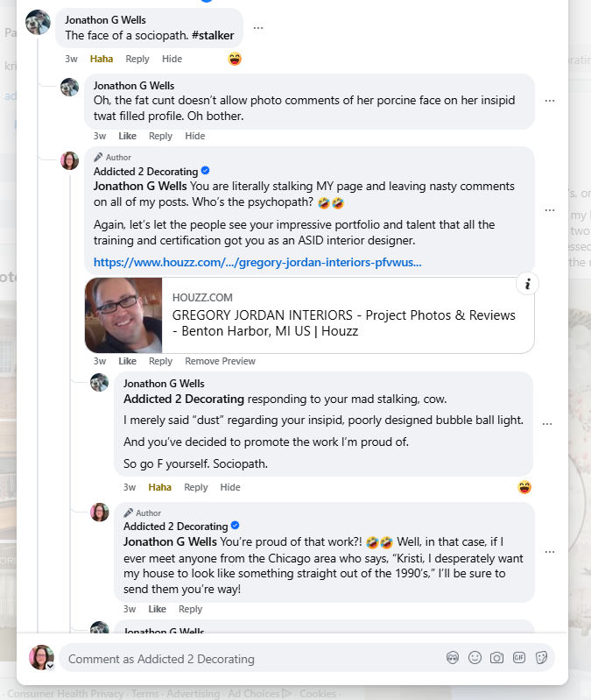Toggle Haha reaction on "face of a sociopath" comment

(x=102, y=59)
